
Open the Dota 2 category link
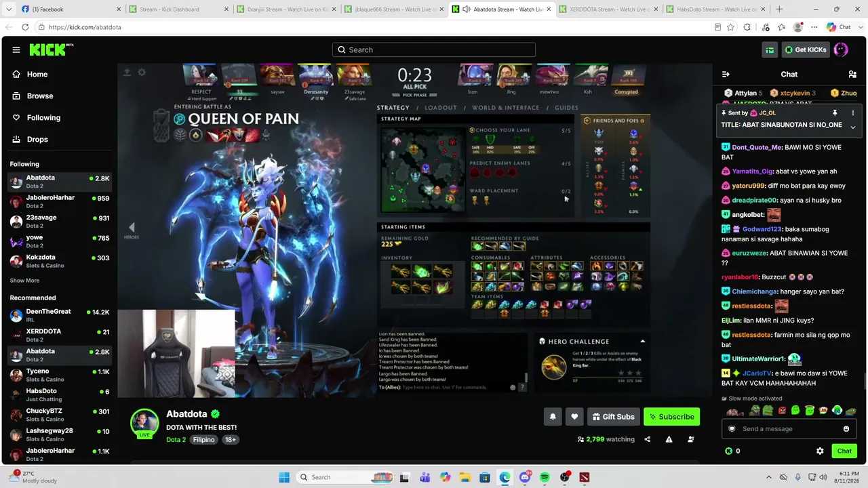pyautogui.click(x=176, y=440)
